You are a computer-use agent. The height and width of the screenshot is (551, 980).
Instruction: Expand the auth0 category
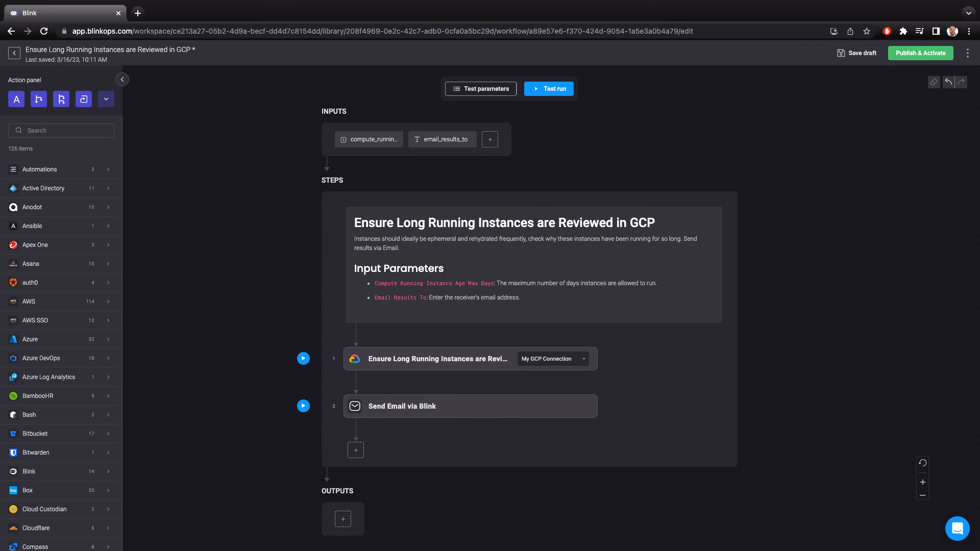[x=59, y=283]
